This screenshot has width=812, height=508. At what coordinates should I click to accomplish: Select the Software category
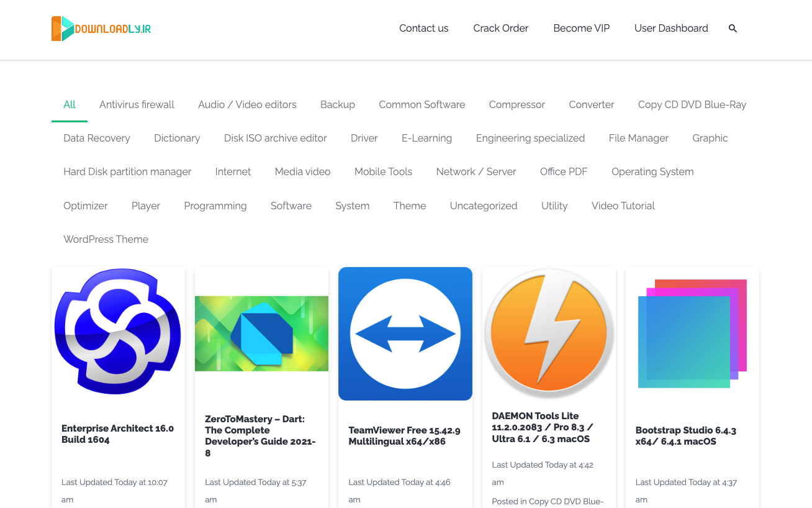click(x=291, y=206)
